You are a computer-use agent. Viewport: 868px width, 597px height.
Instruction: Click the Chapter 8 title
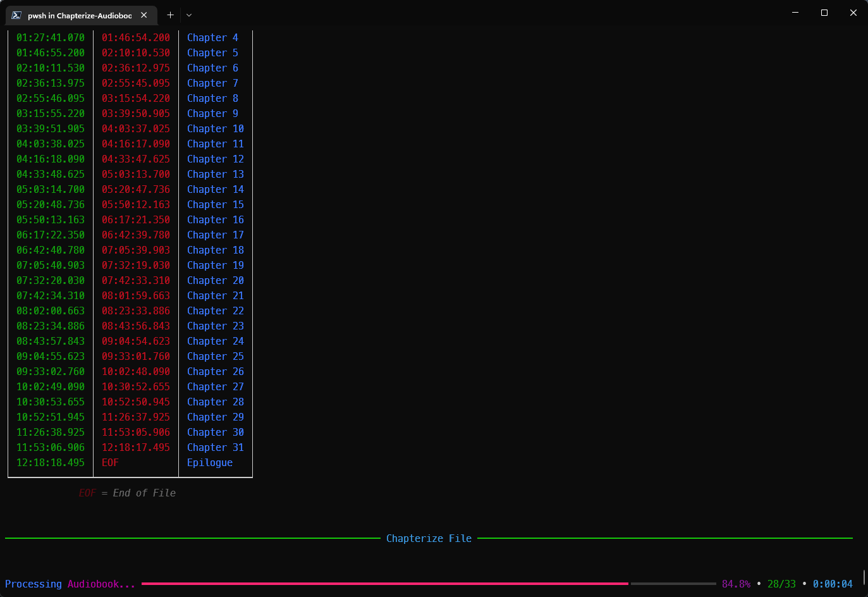pyautogui.click(x=212, y=99)
